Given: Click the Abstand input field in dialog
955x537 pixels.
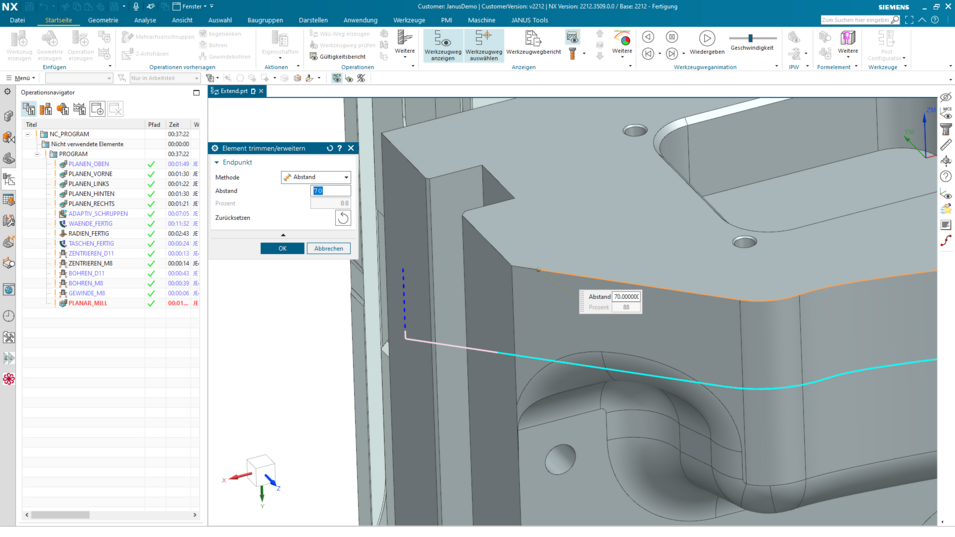Looking at the screenshot, I should (330, 191).
